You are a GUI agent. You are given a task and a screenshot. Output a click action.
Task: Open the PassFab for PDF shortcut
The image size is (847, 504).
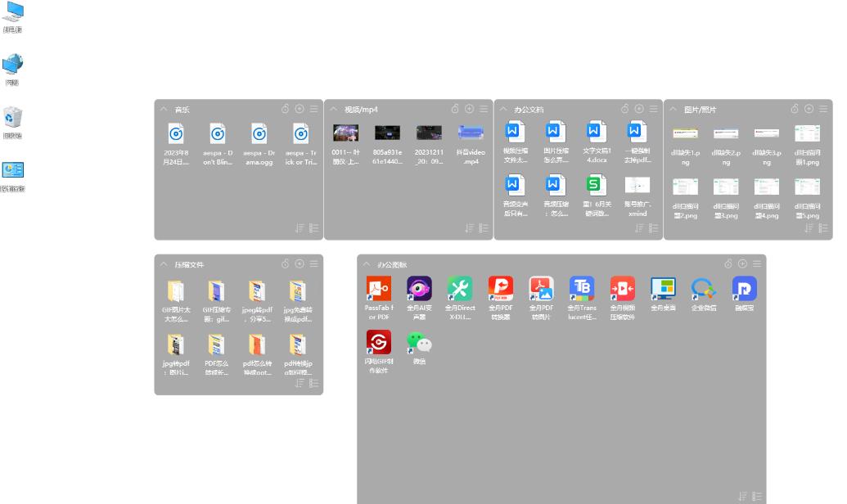pyautogui.click(x=379, y=289)
